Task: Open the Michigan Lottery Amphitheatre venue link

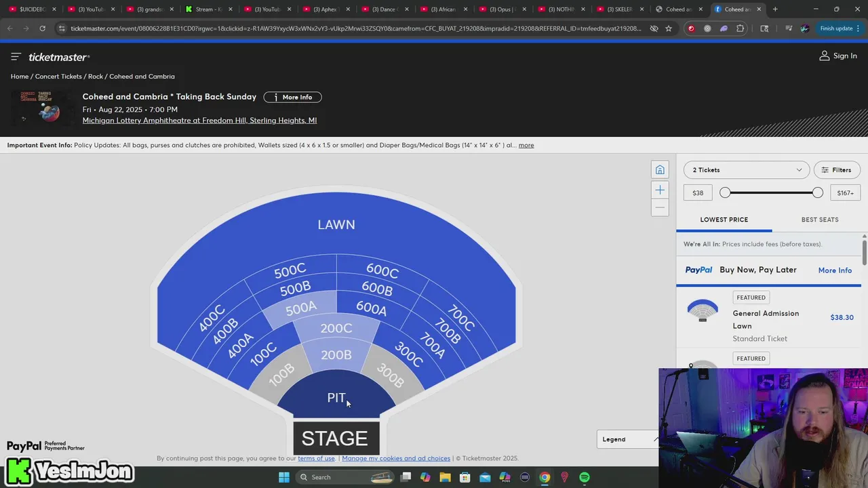Action: (x=199, y=121)
